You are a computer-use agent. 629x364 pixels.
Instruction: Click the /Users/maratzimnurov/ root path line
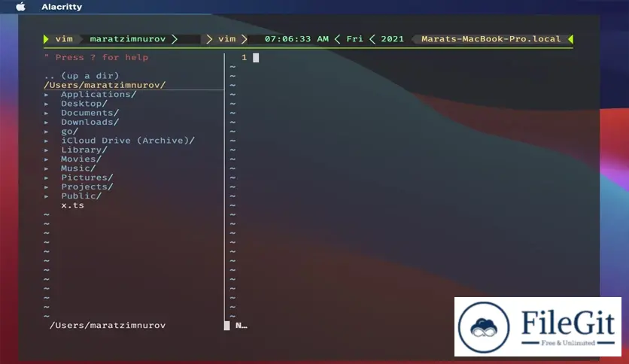(x=105, y=85)
